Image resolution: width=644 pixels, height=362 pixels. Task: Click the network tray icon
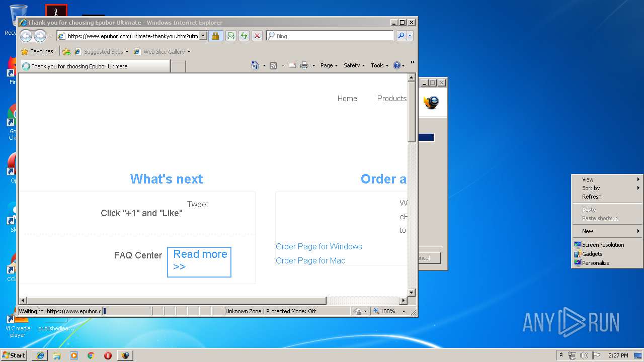coord(572,355)
